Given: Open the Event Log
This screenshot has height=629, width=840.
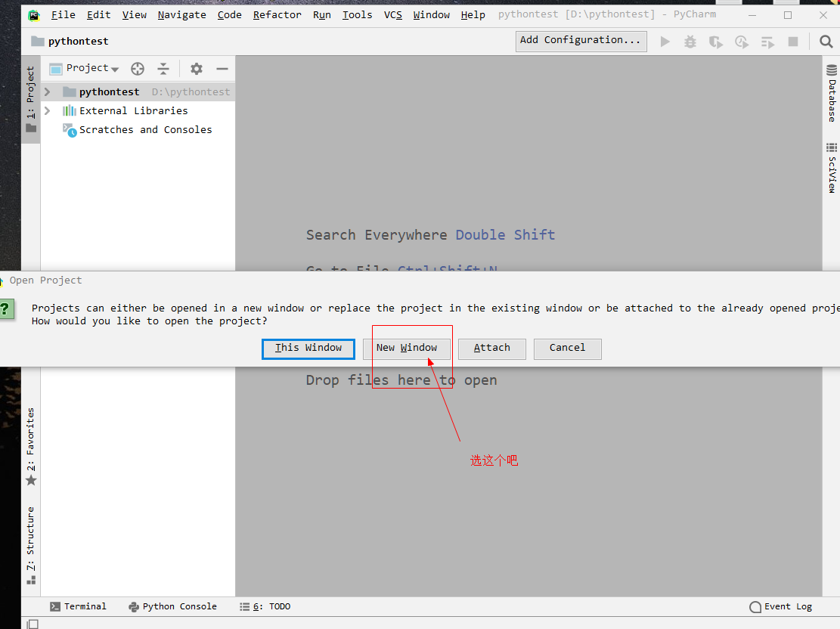Looking at the screenshot, I should point(781,606).
